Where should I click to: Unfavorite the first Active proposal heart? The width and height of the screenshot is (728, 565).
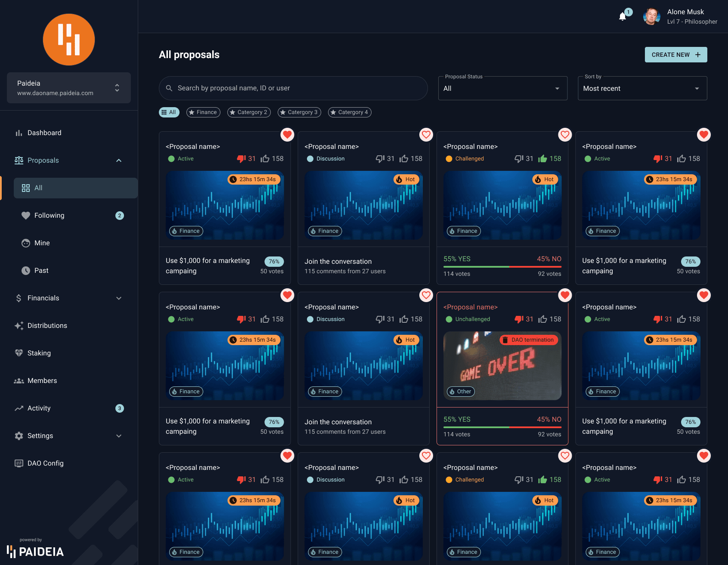(287, 135)
